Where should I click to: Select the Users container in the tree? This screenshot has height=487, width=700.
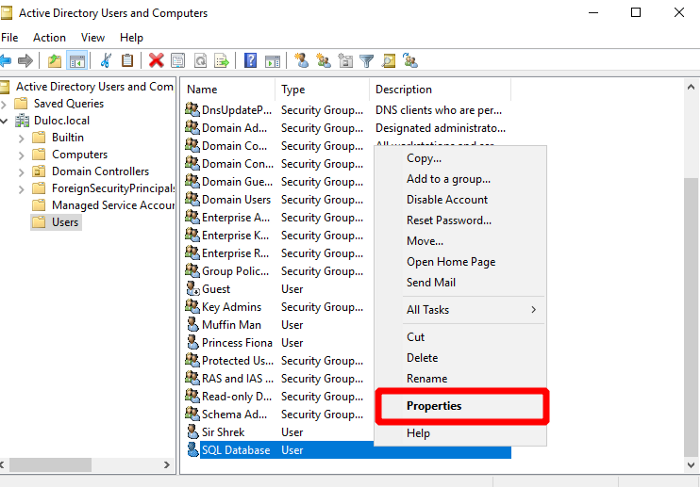click(56, 222)
